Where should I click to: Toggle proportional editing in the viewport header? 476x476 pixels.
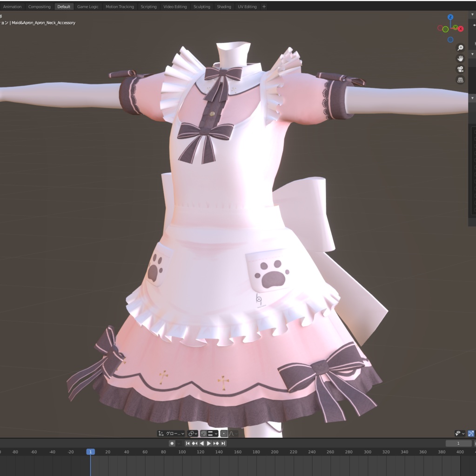coord(225,433)
